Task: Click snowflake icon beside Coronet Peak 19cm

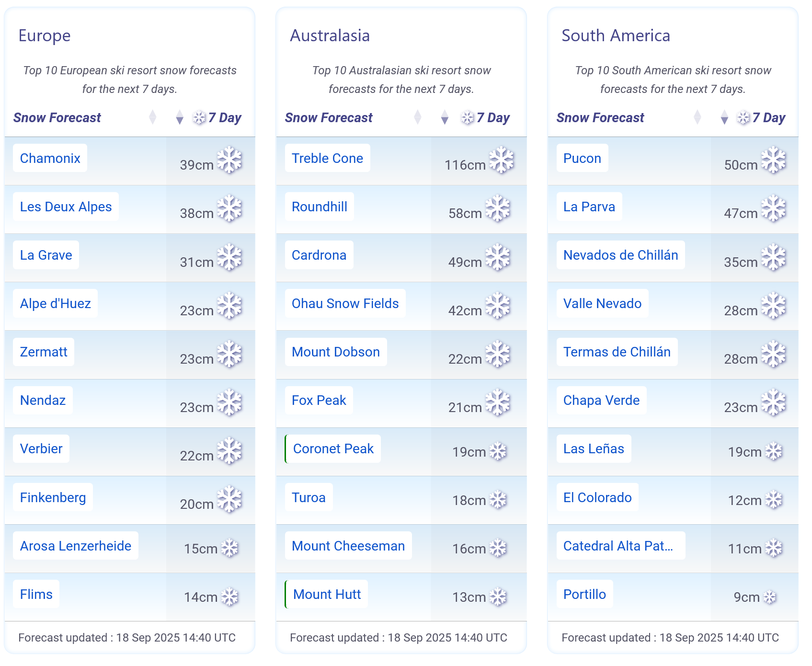Action: tap(498, 451)
